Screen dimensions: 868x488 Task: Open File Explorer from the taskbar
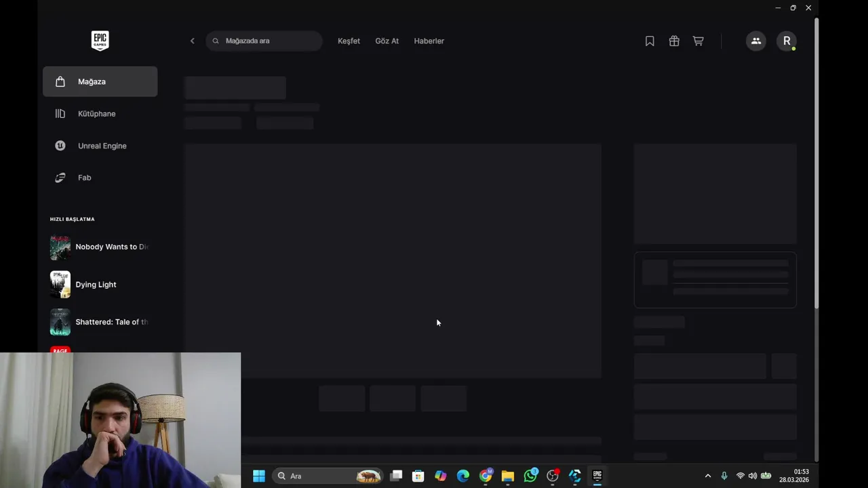point(508,476)
